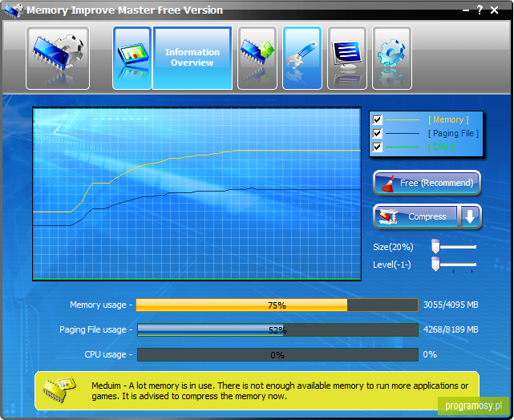
Task: Click the memory chip icon in yellow notice
Action: point(59,390)
